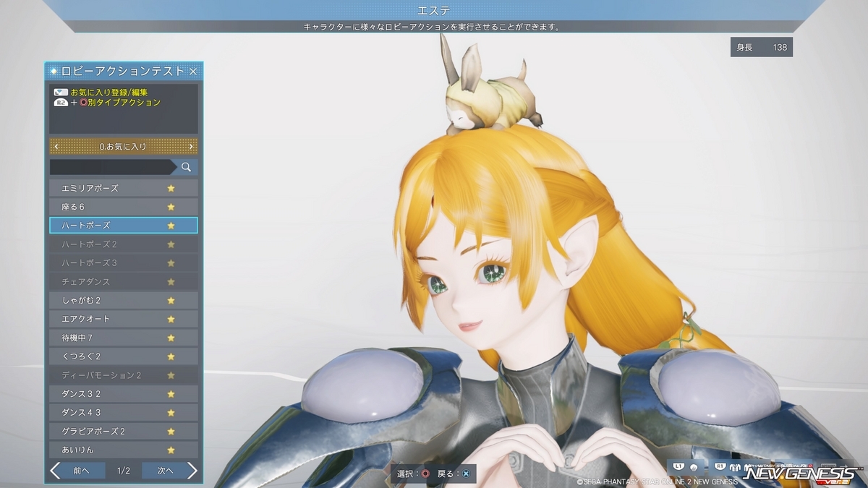Screen dimensions: 868x488
Task: Toggle favorite star for ダンス32
Action: click(x=171, y=394)
